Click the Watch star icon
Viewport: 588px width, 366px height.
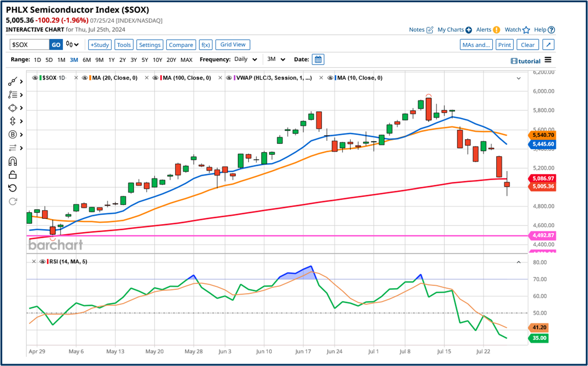526,30
